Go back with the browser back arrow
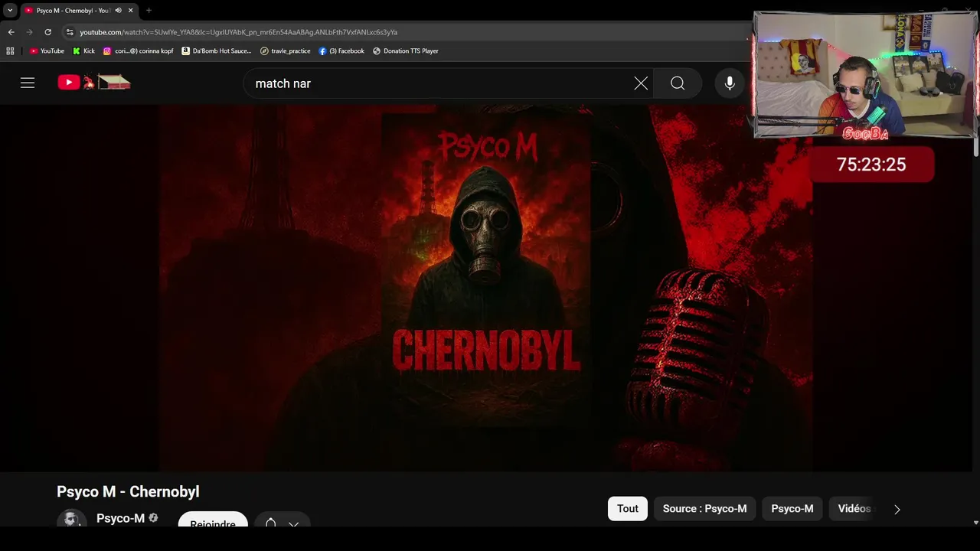 point(11,32)
